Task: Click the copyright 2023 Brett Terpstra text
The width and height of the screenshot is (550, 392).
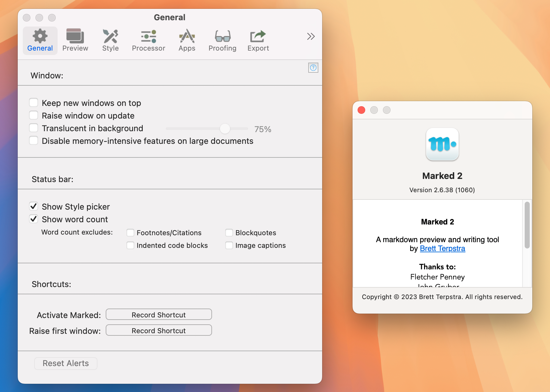Action: 442,297
